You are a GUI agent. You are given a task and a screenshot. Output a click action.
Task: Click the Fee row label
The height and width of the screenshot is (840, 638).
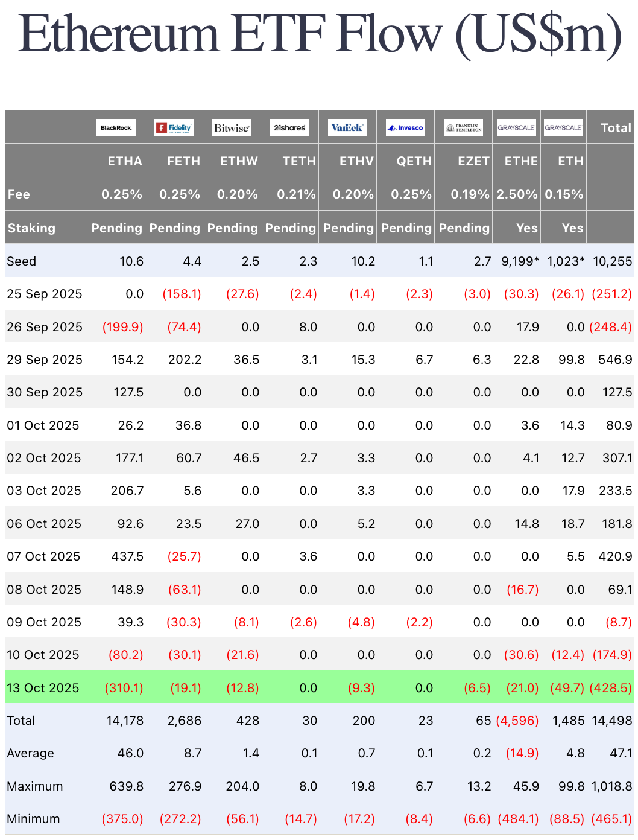tap(19, 194)
